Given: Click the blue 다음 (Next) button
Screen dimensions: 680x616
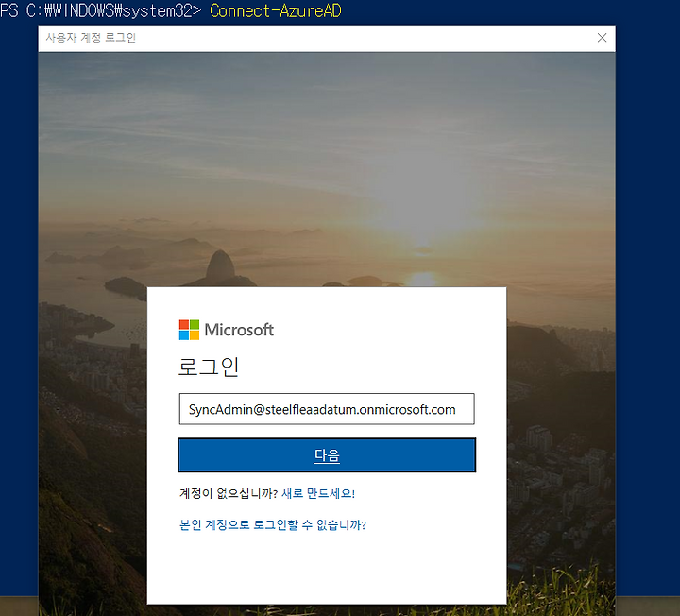Looking at the screenshot, I should pos(327,454).
